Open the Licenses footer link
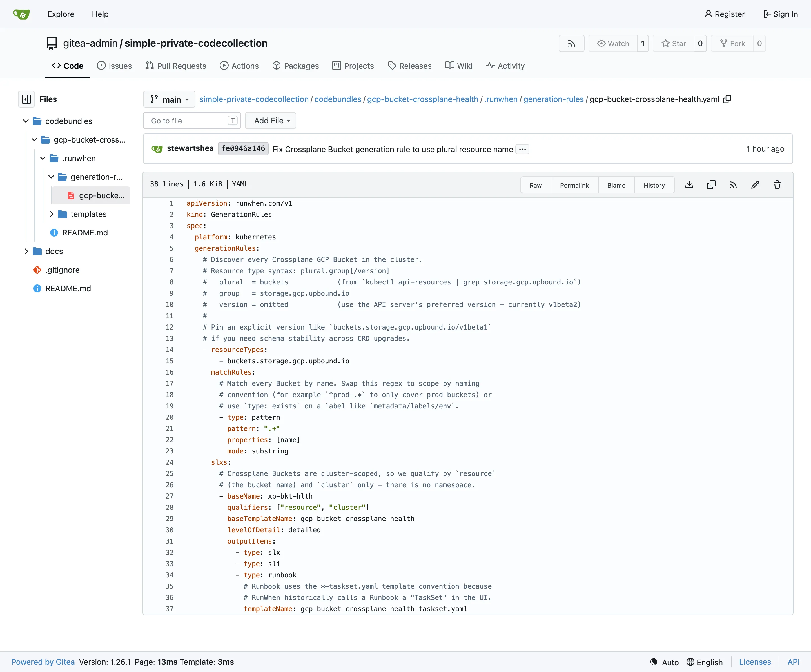 (755, 662)
